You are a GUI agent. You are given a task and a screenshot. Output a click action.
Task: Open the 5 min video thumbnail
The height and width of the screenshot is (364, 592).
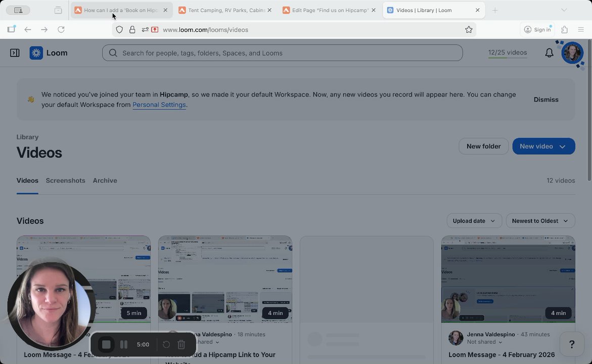pos(83,280)
